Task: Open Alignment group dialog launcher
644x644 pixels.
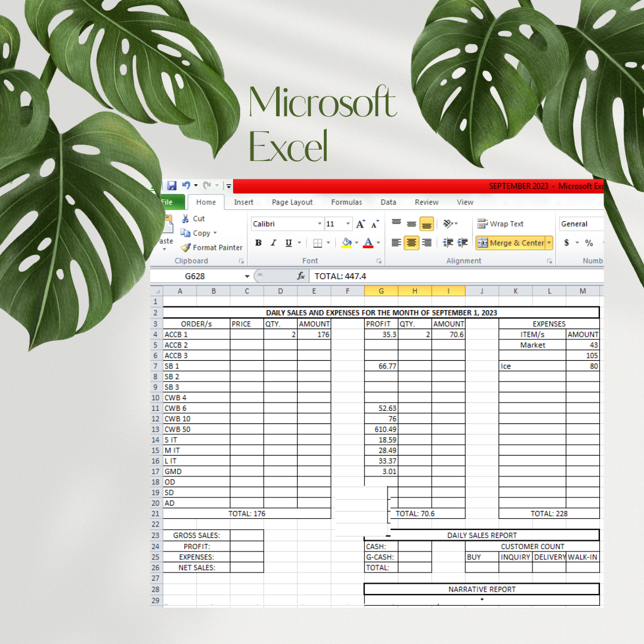Action: pyautogui.click(x=549, y=261)
